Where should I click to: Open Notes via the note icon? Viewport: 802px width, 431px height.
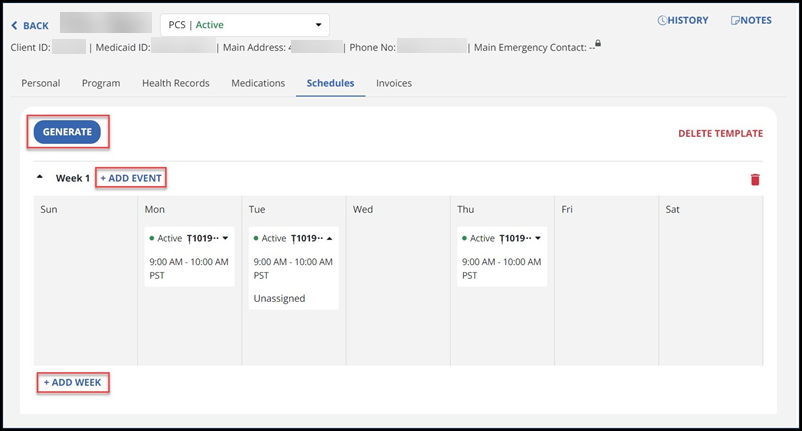tap(735, 20)
